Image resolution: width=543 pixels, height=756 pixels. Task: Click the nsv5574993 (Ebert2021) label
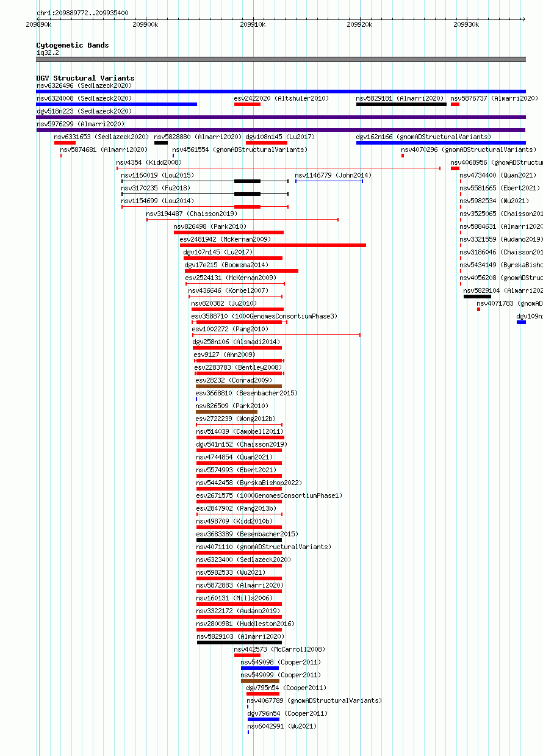pos(236,470)
